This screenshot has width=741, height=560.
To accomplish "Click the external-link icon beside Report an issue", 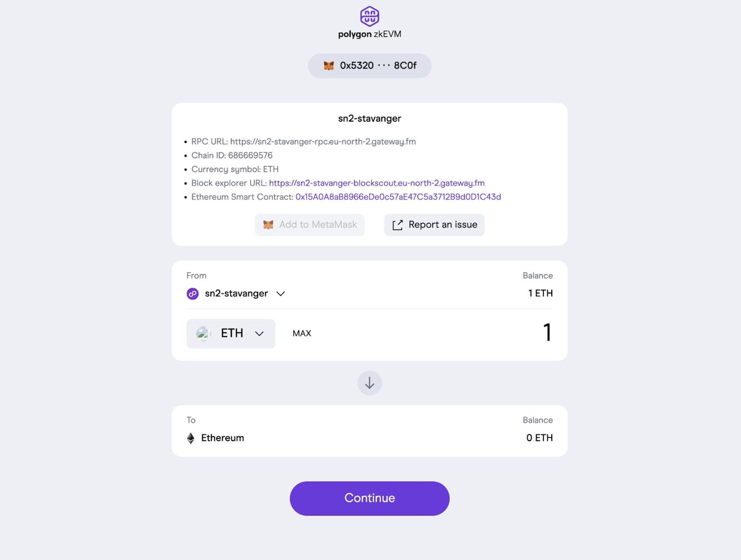I will 398,225.
